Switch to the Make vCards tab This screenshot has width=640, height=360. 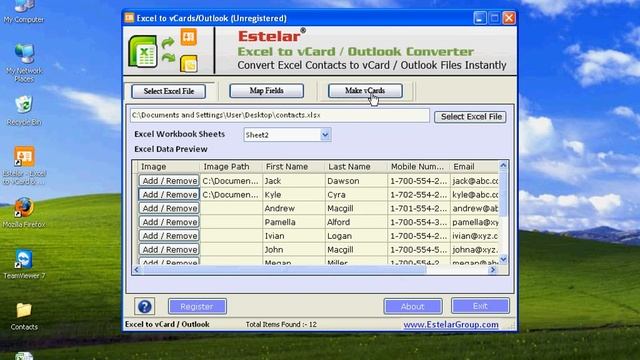[365, 91]
